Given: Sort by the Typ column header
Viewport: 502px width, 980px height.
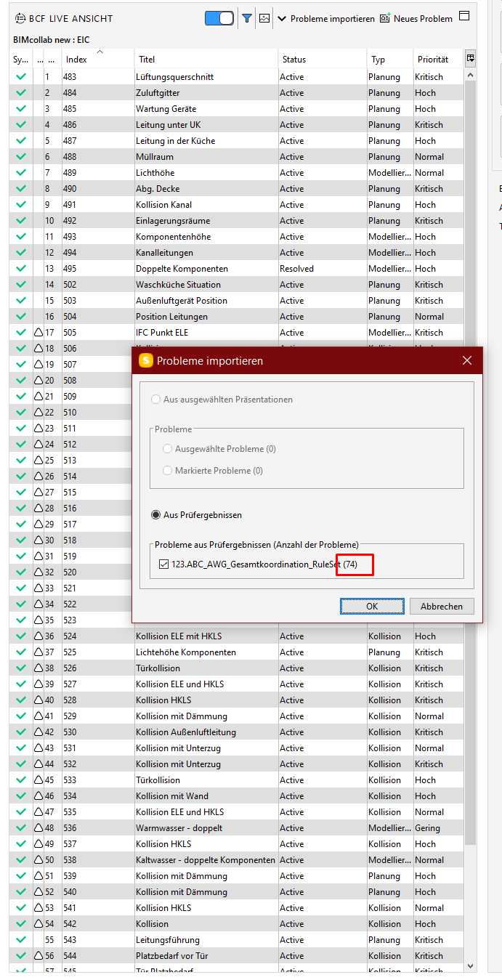Looking at the screenshot, I should pyautogui.click(x=390, y=60).
